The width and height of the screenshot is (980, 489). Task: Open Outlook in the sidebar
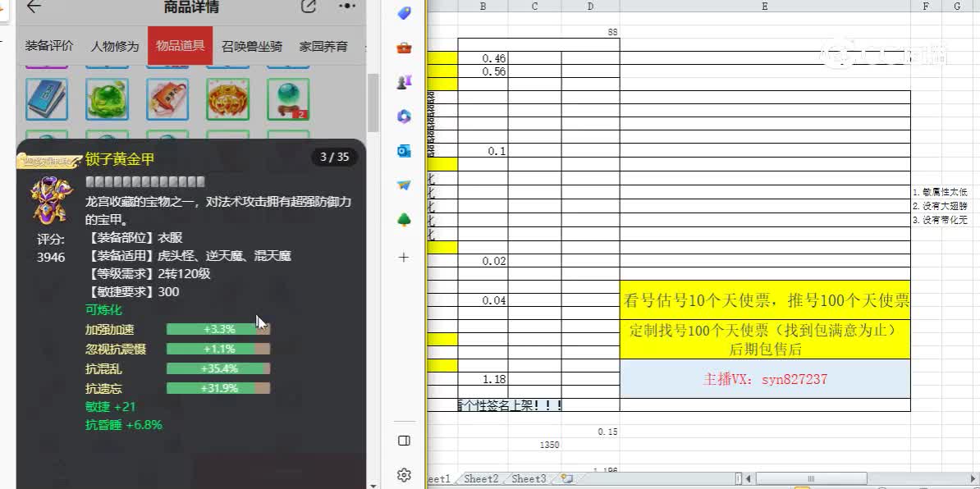(x=404, y=151)
